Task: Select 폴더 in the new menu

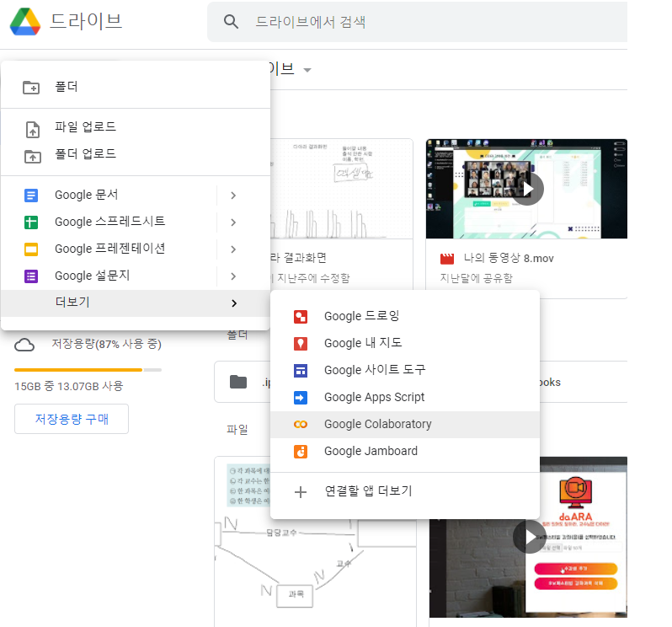Action: 136,87
